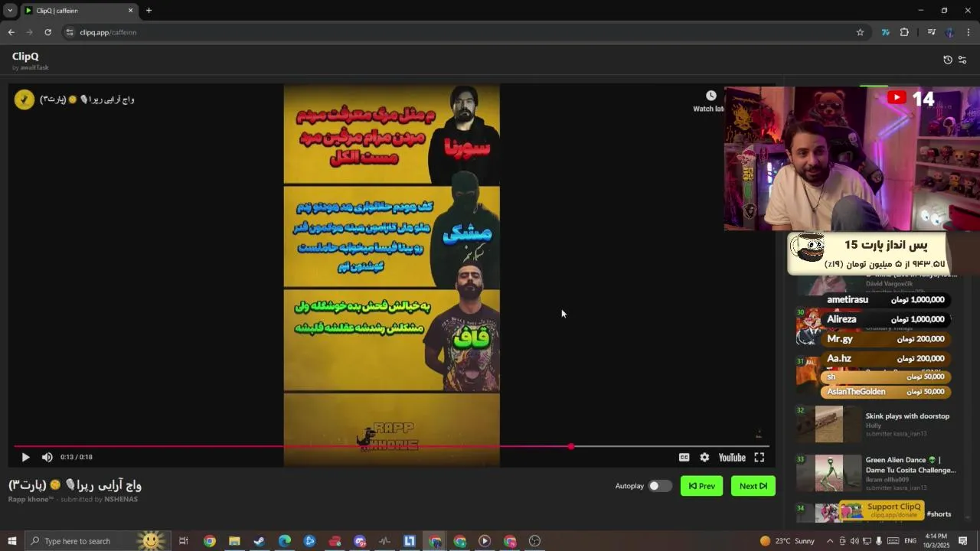Skip to next clip with Next button
Image resolution: width=980 pixels, height=551 pixels.
[x=753, y=486]
